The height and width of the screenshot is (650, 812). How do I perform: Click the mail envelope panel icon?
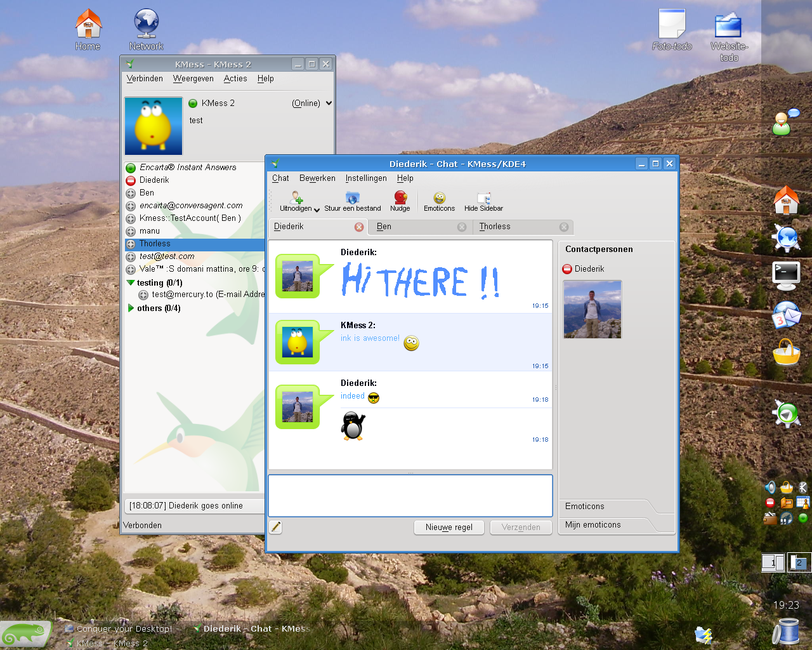[x=787, y=315]
